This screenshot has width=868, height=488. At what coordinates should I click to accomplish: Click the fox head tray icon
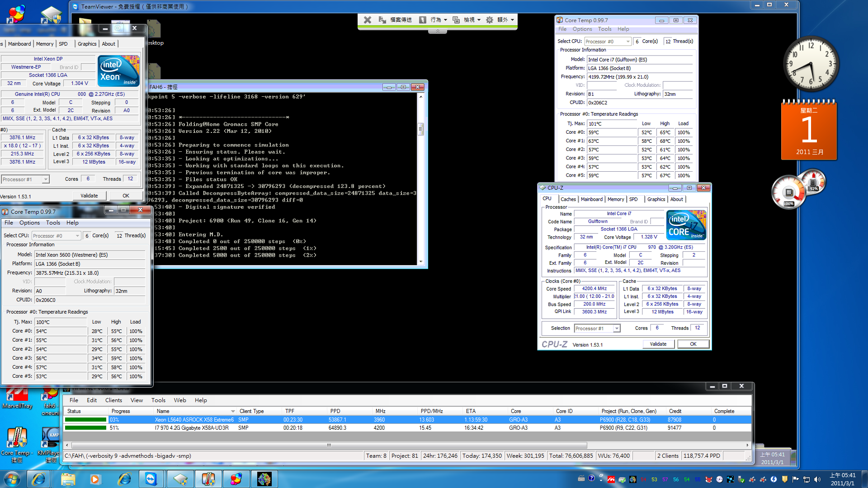[708, 479]
